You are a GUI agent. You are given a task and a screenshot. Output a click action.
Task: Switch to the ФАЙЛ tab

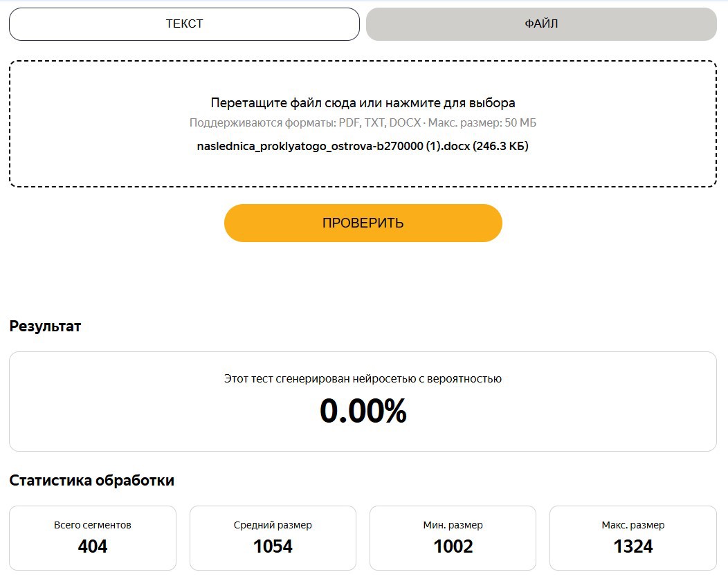coord(541,24)
